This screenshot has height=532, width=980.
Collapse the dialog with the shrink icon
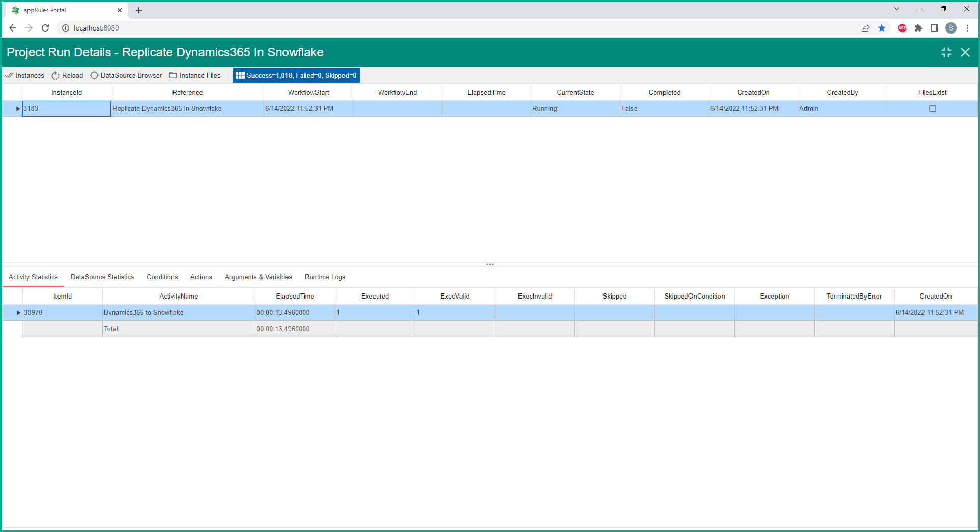coord(946,52)
